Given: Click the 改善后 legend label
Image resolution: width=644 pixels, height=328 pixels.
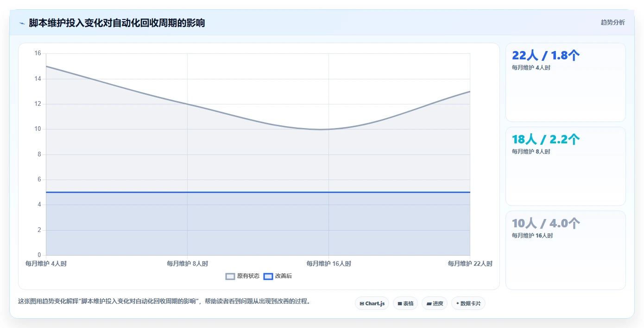Looking at the screenshot, I should tap(284, 276).
